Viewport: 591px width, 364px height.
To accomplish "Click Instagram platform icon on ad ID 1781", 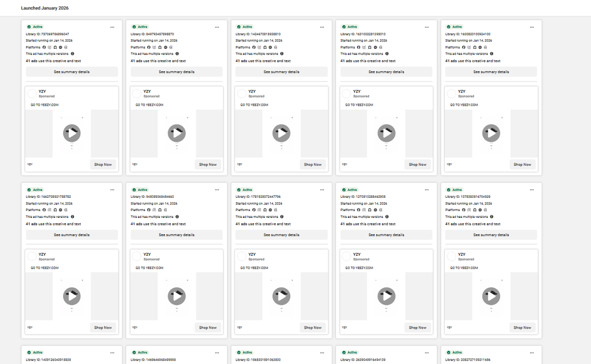I will pyautogui.click(x=260, y=210).
